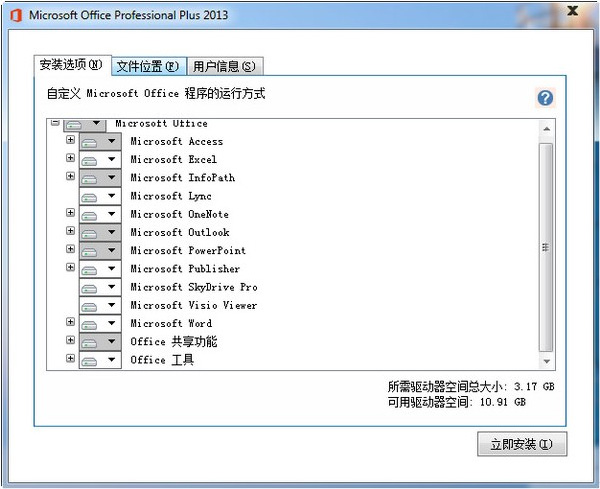Open install options dropdown for Microsoft InfoPath
The image size is (600, 489).
point(100,178)
